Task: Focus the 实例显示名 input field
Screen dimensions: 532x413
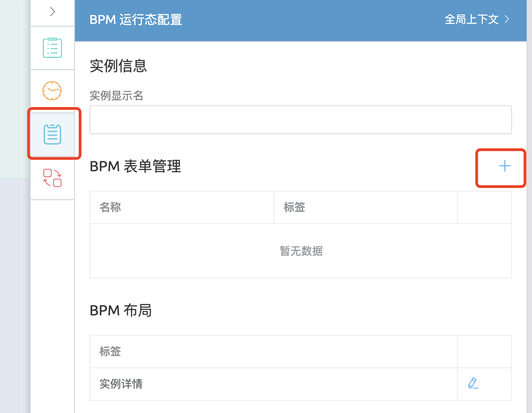Action: coord(300,120)
